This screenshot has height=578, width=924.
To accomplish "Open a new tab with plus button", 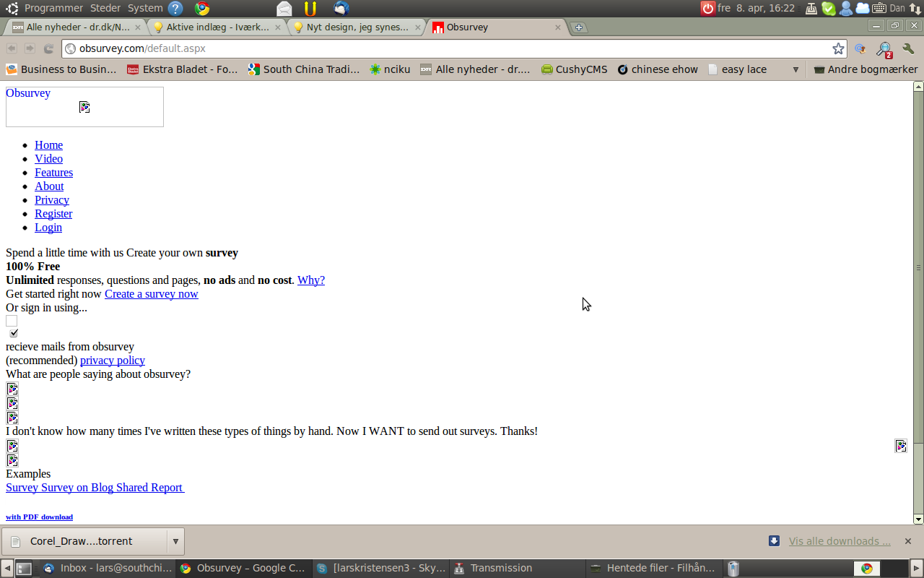I will (x=578, y=27).
